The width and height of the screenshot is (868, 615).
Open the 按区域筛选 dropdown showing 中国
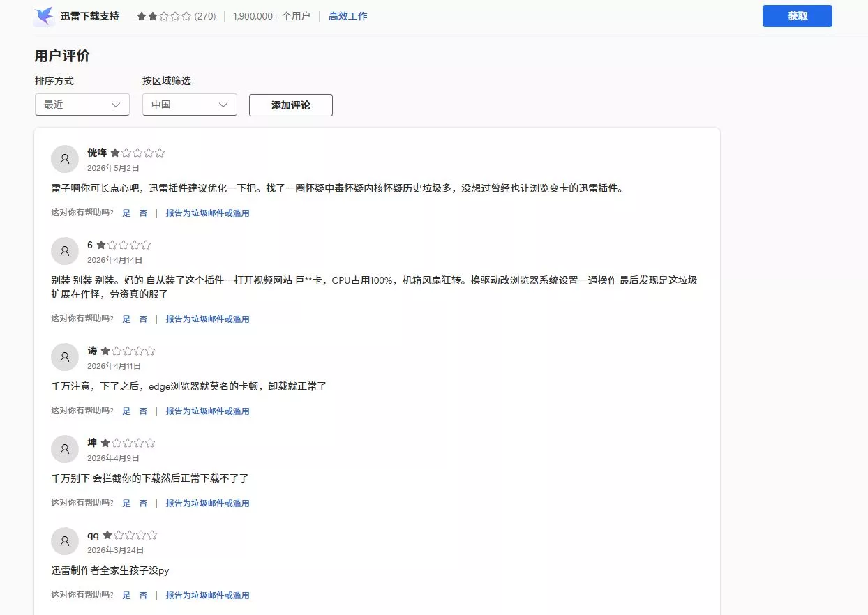[190, 105]
